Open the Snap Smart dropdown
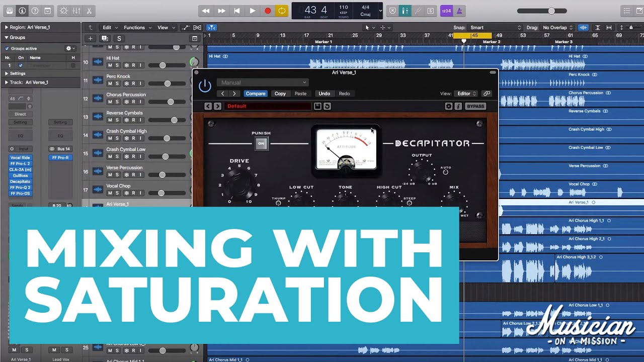Viewport: 644px width, 362px height. pyautogui.click(x=495, y=28)
